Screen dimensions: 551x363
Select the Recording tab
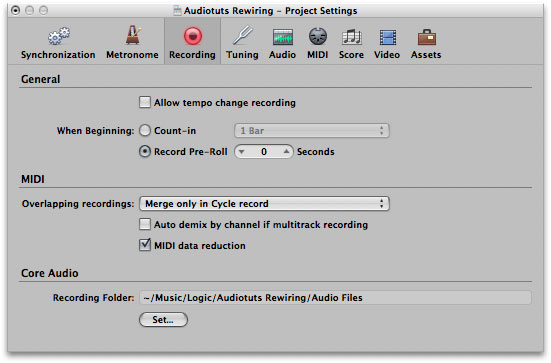192,41
